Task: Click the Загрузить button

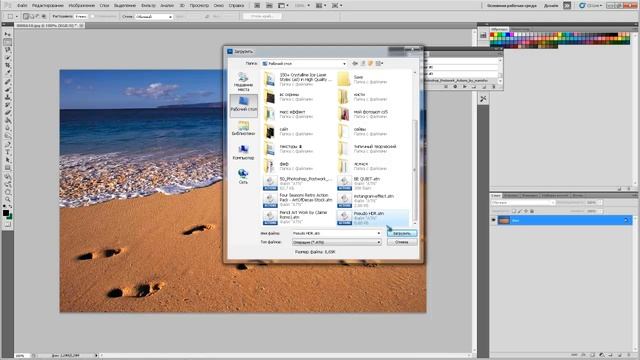Action: (402, 233)
